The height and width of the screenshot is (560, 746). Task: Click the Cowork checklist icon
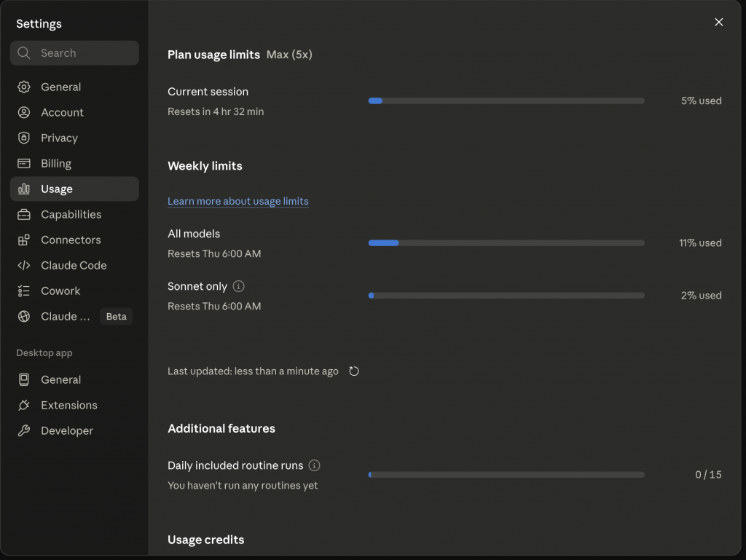click(x=24, y=291)
